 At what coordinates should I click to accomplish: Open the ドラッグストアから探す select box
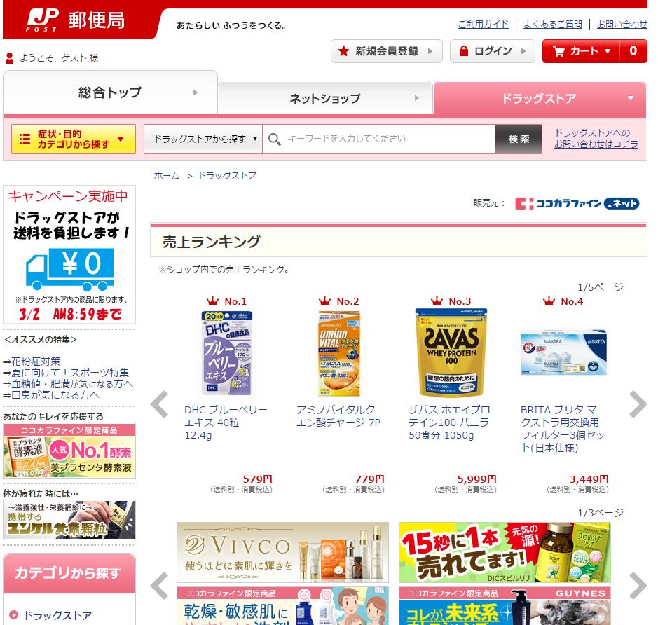coord(203,139)
